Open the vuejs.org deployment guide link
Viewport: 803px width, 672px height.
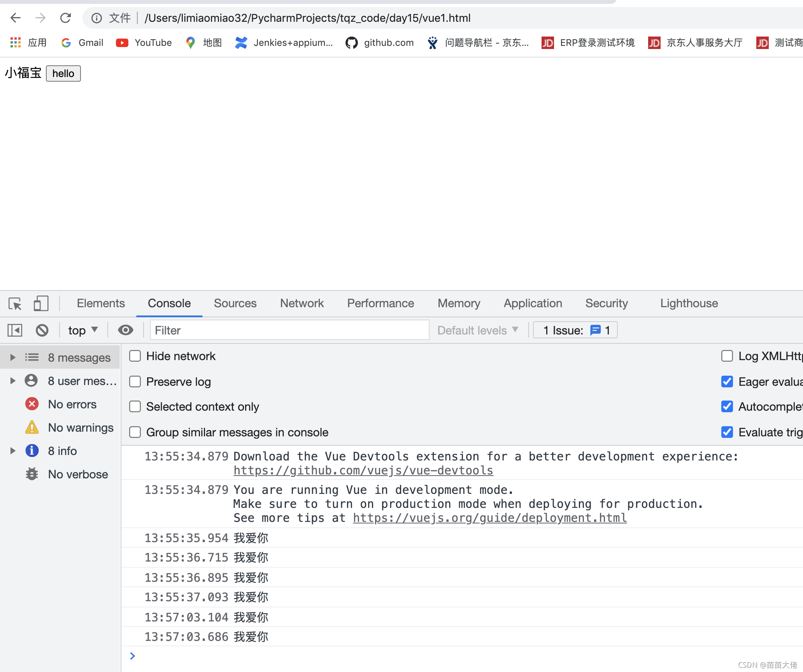click(x=490, y=518)
